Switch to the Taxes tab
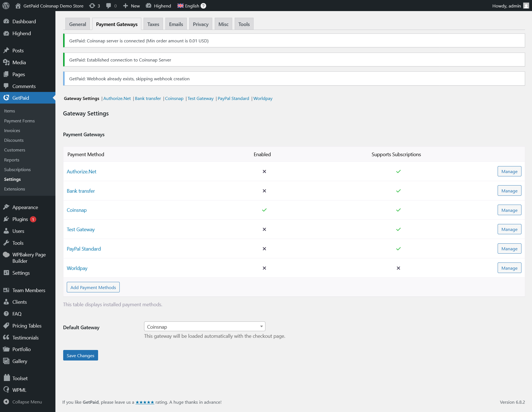The width and height of the screenshot is (532, 412). pos(153,24)
